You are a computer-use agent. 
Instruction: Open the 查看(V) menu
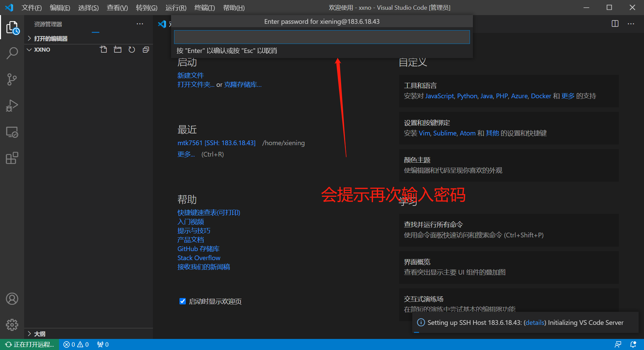click(117, 8)
